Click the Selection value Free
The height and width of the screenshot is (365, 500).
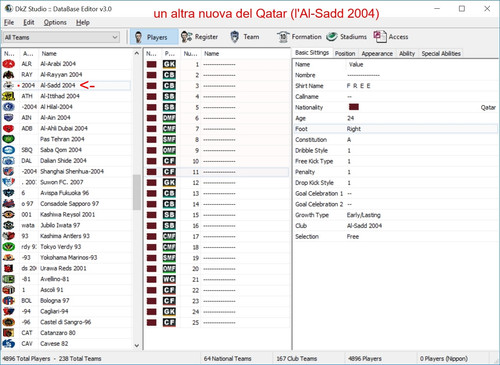pyautogui.click(x=353, y=236)
